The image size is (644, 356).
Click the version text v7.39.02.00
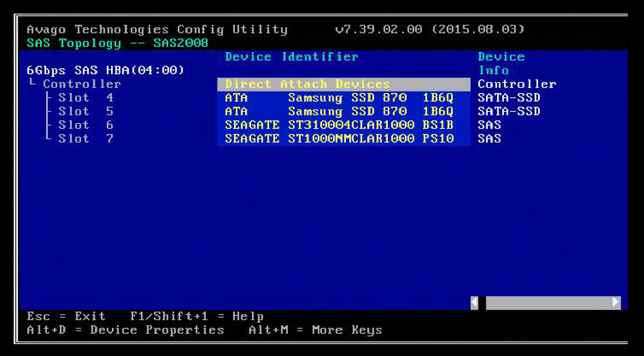tap(379, 29)
